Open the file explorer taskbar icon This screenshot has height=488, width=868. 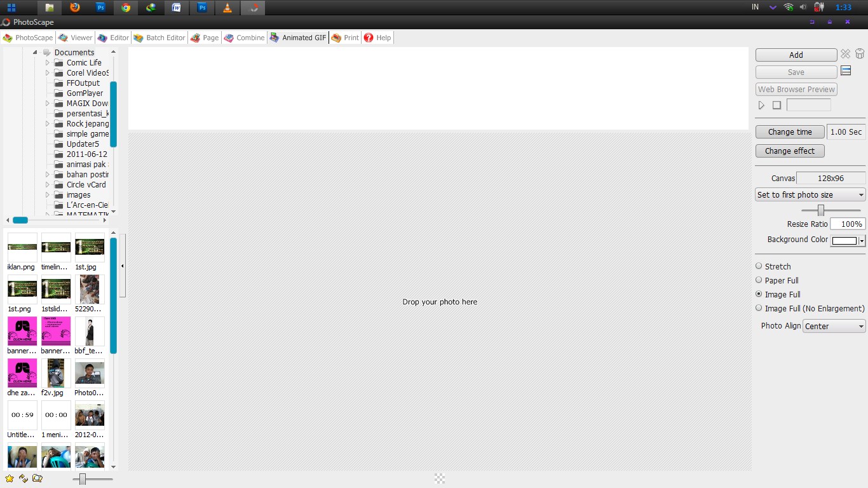[50, 8]
